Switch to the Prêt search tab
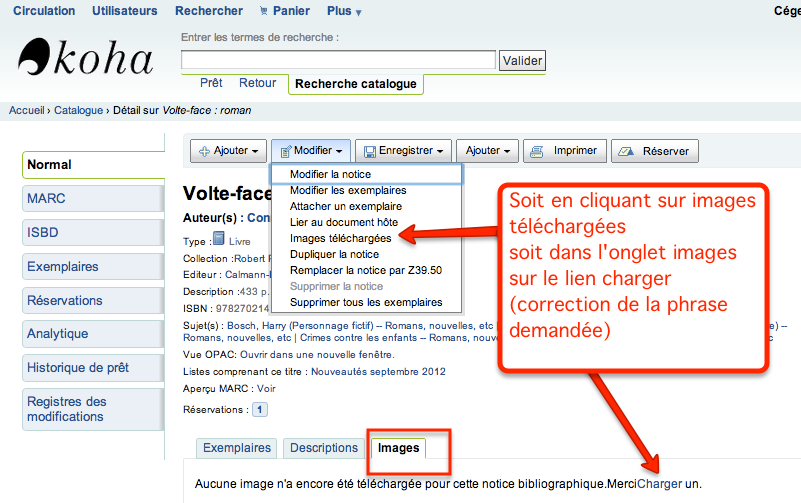 pyautogui.click(x=211, y=83)
